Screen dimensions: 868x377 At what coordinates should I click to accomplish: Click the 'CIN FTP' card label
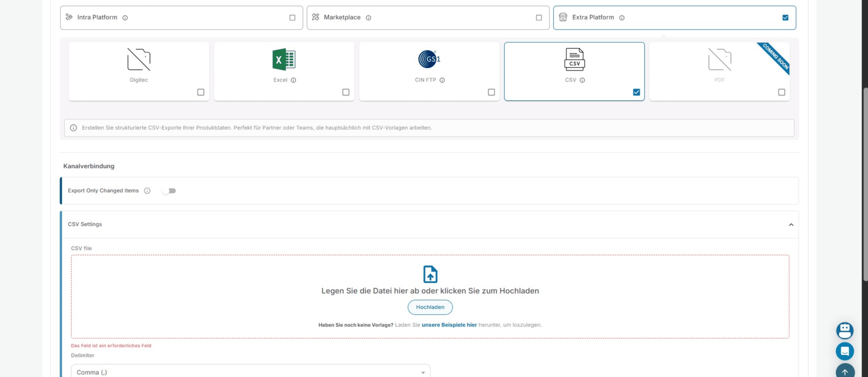[425, 80]
